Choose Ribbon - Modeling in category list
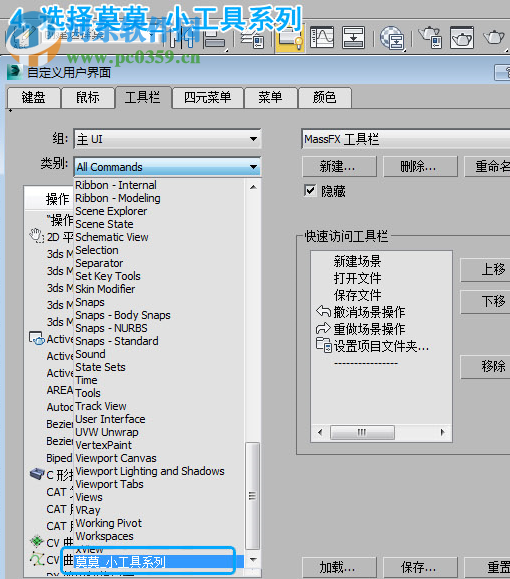 coord(118,198)
